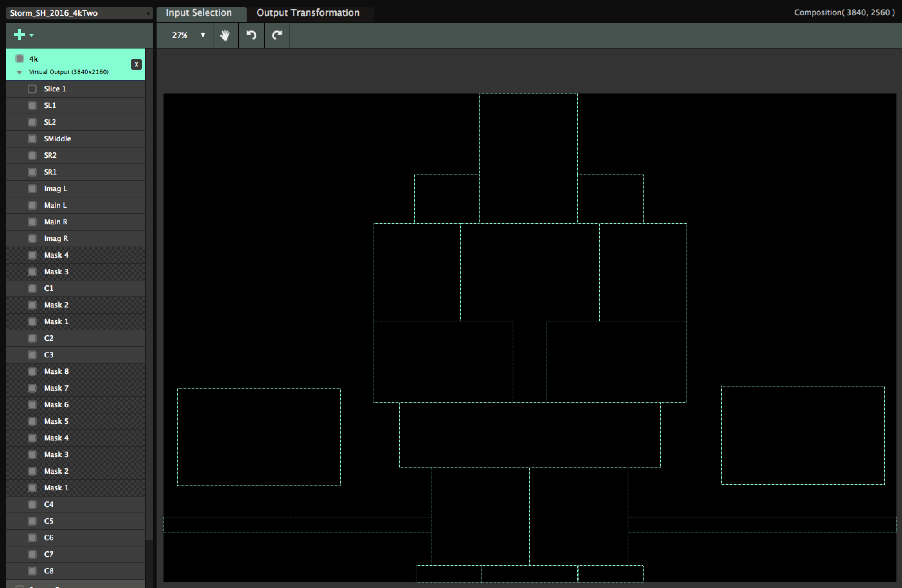902x588 pixels.
Task: Toggle the Slice 1 checkbox
Action: tap(32, 89)
